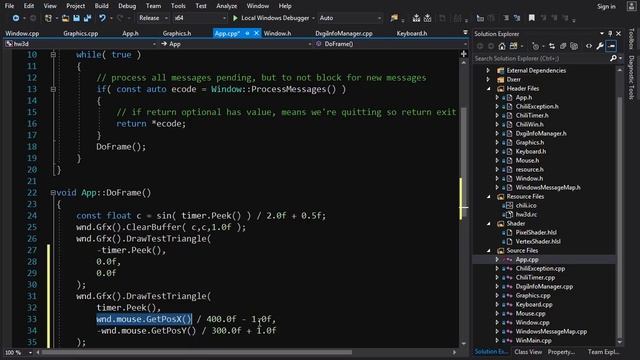Image resolution: width=640 pixels, height=360 pixels.
Task: Open the Auto debug target dropdown
Action: (350, 18)
